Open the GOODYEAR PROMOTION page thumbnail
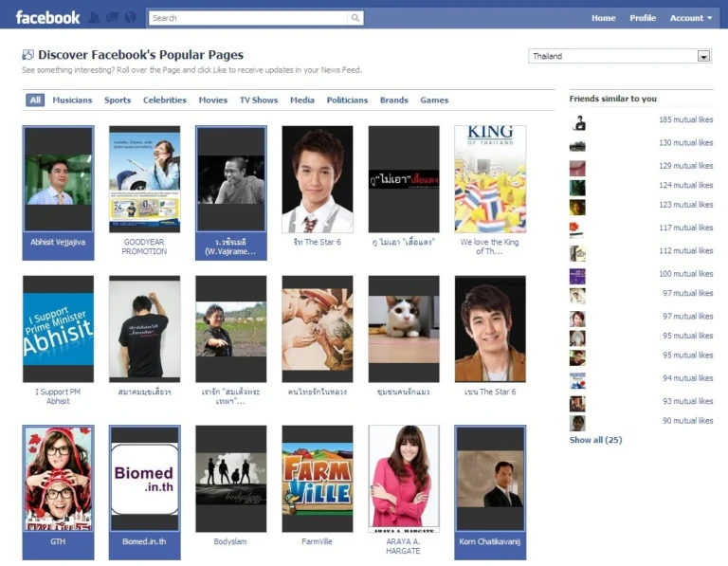 pyautogui.click(x=144, y=179)
